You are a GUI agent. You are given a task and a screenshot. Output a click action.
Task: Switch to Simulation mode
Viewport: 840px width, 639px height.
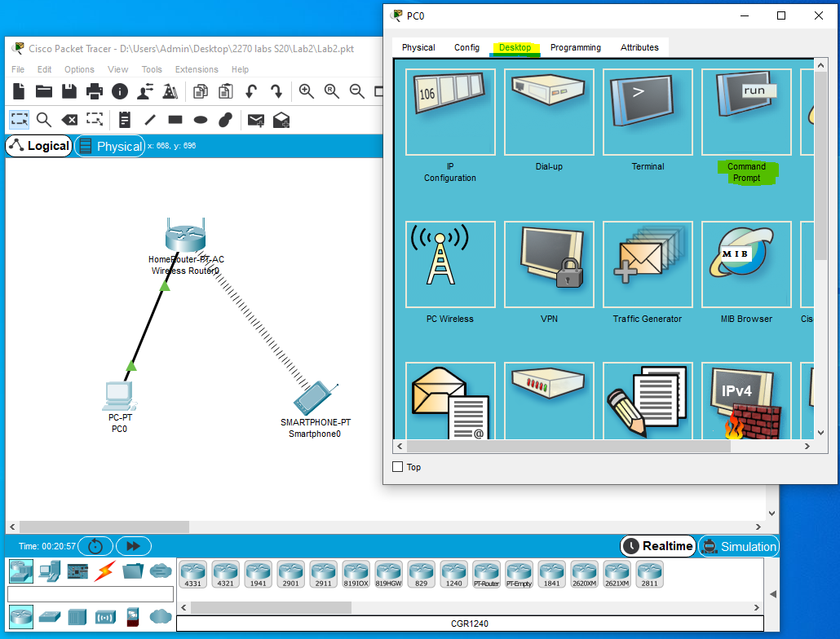738,546
